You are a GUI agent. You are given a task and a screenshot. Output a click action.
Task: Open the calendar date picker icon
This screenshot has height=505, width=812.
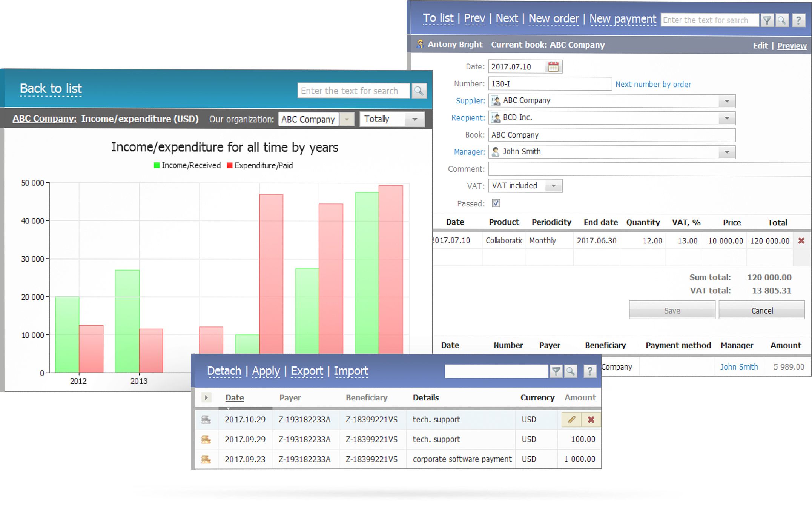553,67
